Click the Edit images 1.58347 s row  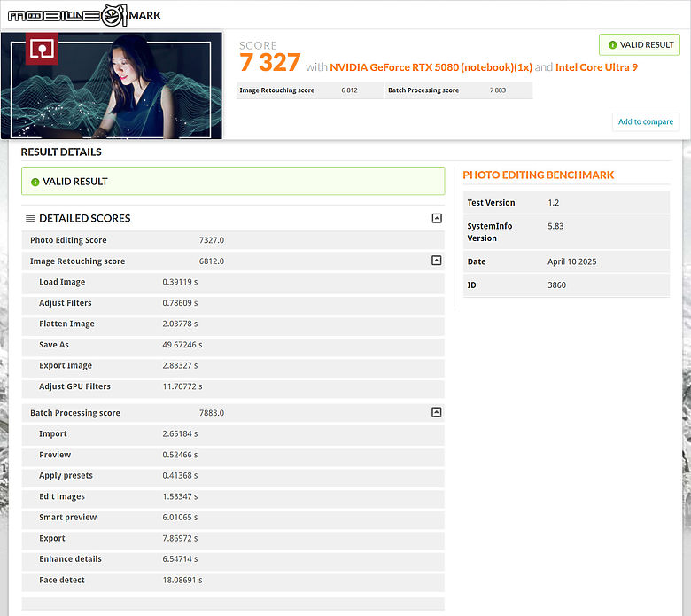[x=233, y=497]
